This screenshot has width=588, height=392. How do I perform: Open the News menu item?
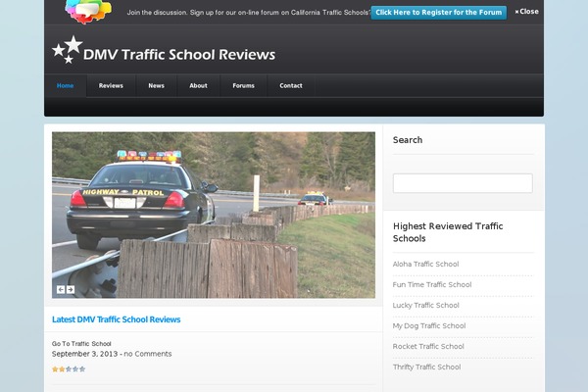click(157, 85)
